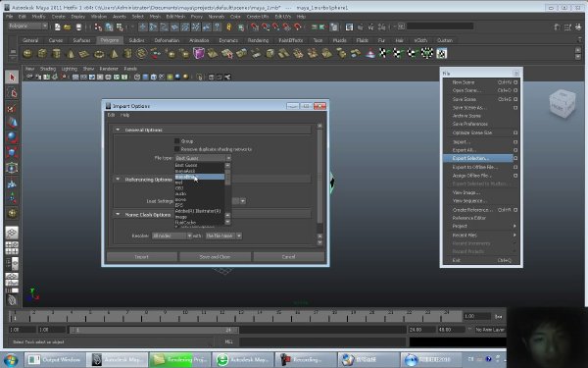The width and height of the screenshot is (588, 368).
Task: Click the yellow lock icon in status line
Action: (229, 27)
